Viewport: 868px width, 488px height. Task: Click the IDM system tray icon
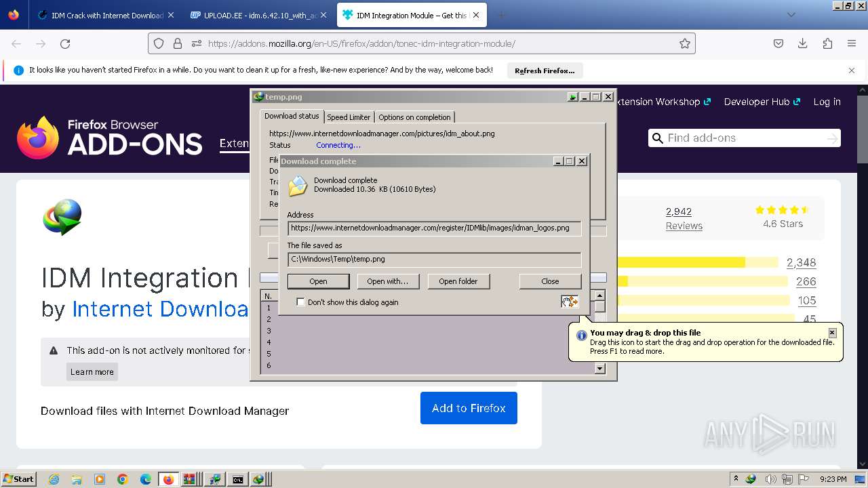pyautogui.click(x=751, y=479)
